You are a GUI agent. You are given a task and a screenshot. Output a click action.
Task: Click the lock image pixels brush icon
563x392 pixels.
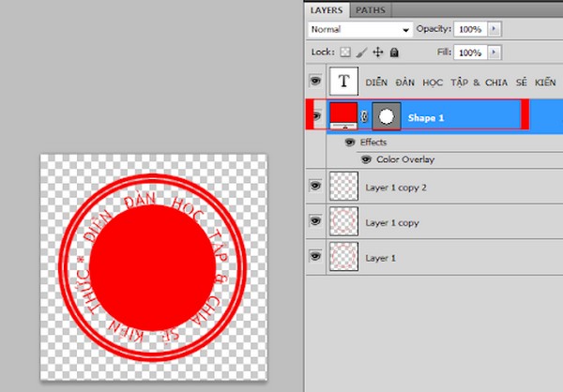(359, 53)
